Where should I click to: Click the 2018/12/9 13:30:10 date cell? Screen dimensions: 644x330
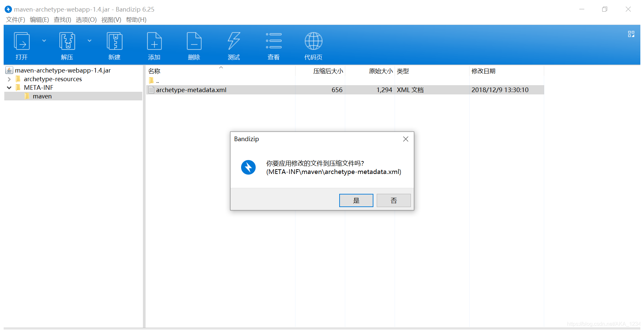[500, 90]
